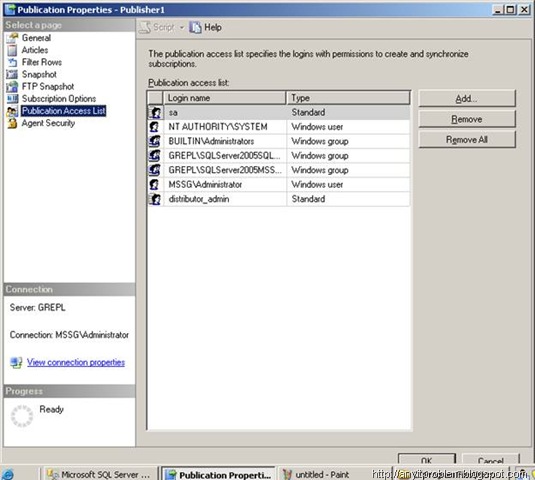Select the MSSG\Administrator login cell
Viewport: 535px width, 480px height.
pyautogui.click(x=225, y=185)
